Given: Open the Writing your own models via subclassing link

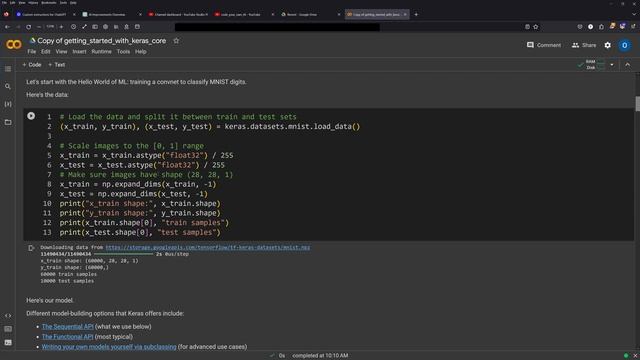Looking at the screenshot, I should [109, 347].
